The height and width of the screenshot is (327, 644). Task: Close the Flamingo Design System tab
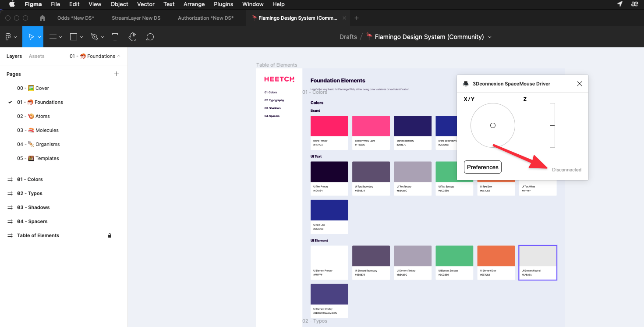click(x=344, y=18)
